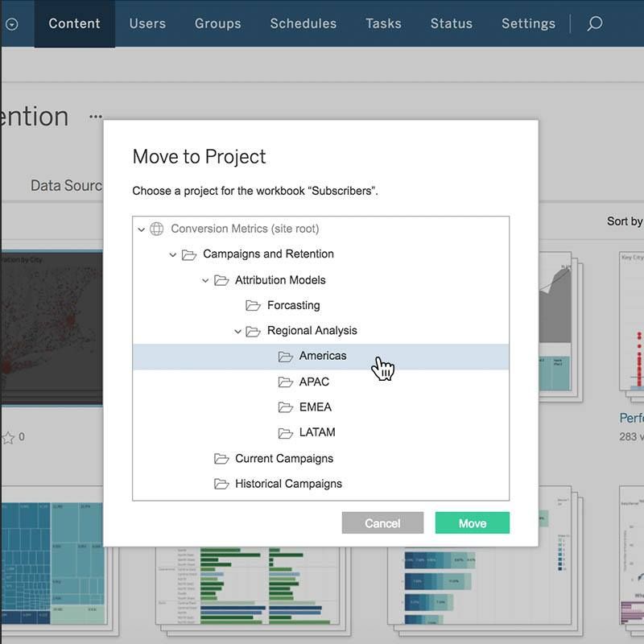The width and height of the screenshot is (644, 644).
Task: Click the APAC folder icon
Action: coord(286,382)
